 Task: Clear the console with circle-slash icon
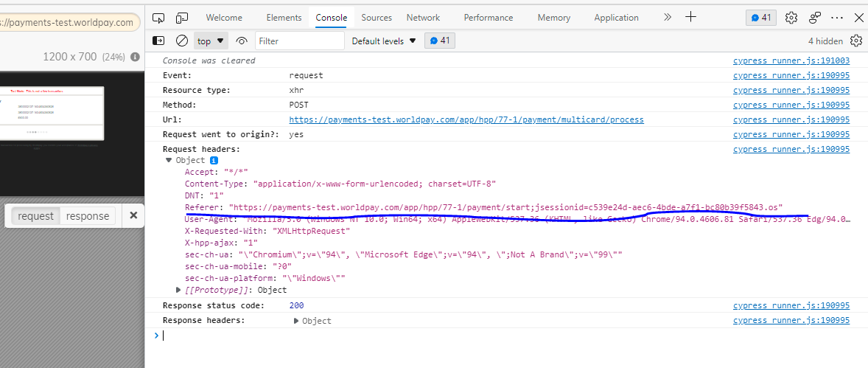point(181,41)
